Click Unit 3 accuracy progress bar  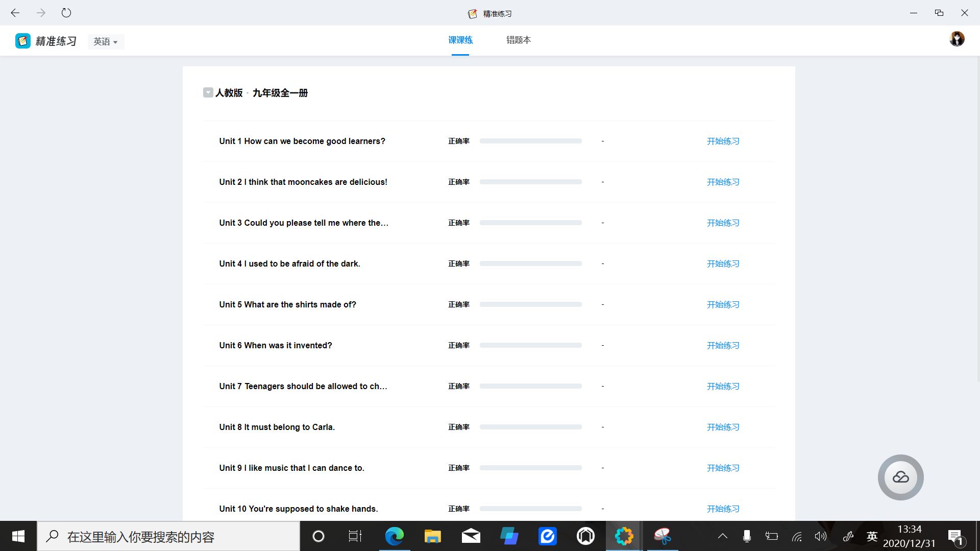click(531, 223)
